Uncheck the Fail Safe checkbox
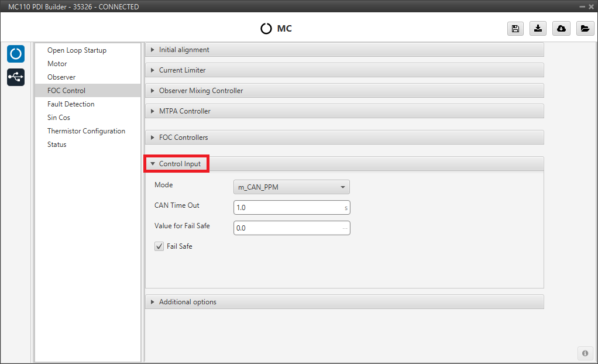 point(159,246)
